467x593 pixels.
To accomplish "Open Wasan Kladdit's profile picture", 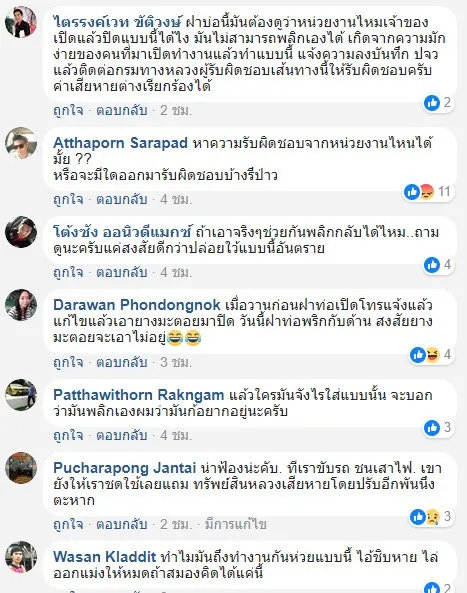I will click(21, 557).
